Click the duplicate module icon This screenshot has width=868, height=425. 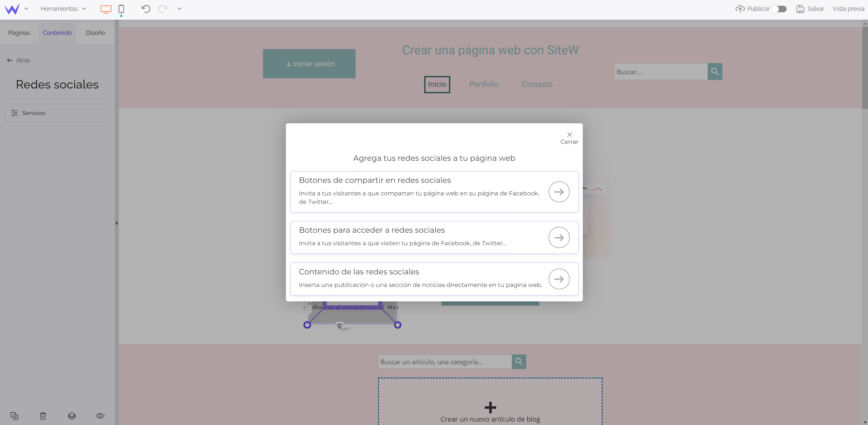14,416
